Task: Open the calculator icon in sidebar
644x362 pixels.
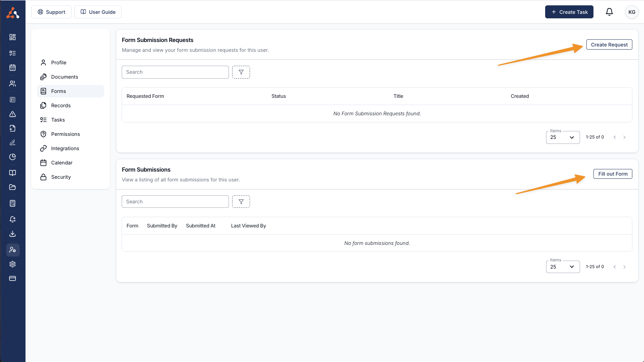Action: [13, 203]
